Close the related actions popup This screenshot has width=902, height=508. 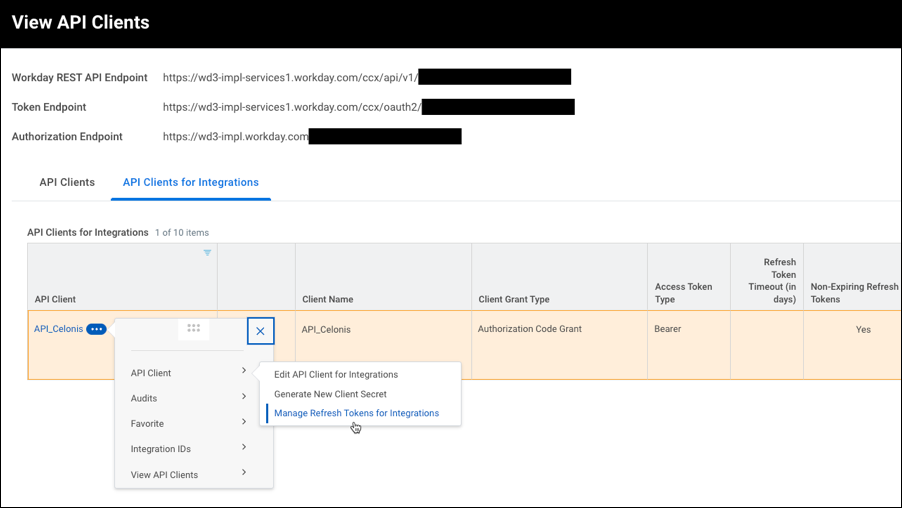click(x=261, y=331)
